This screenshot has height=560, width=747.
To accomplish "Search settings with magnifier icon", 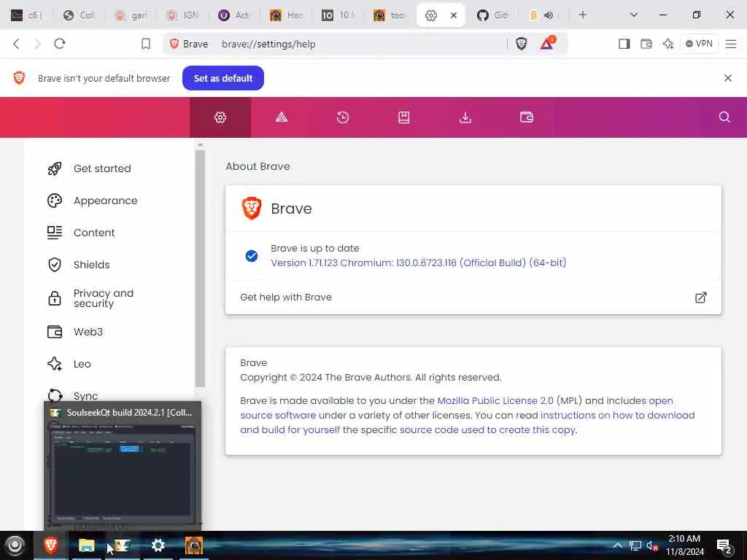I will coord(724,117).
